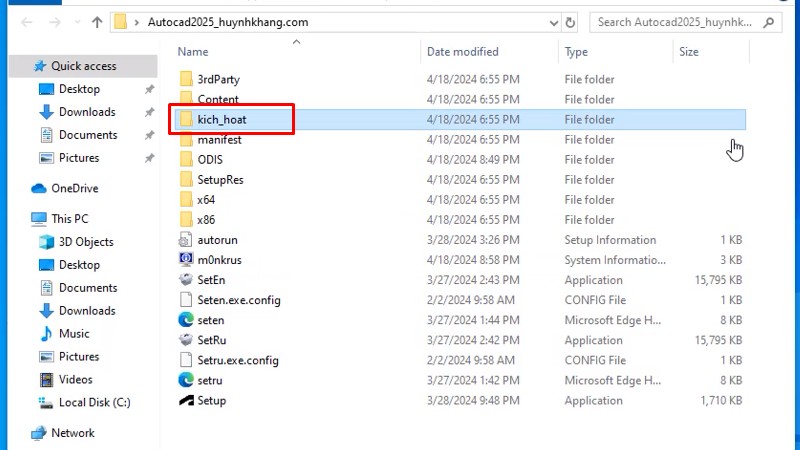Select the SetEn application icon
The height and width of the screenshot is (450, 800).
186,280
